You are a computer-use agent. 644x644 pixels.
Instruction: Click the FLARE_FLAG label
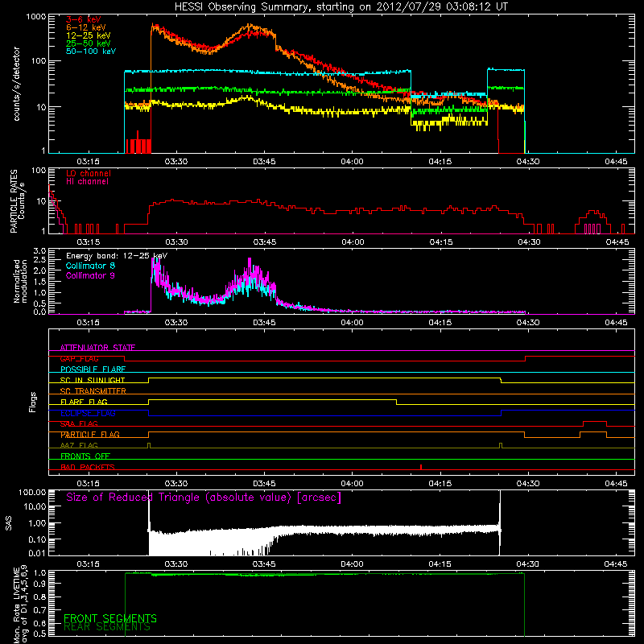pos(84,402)
